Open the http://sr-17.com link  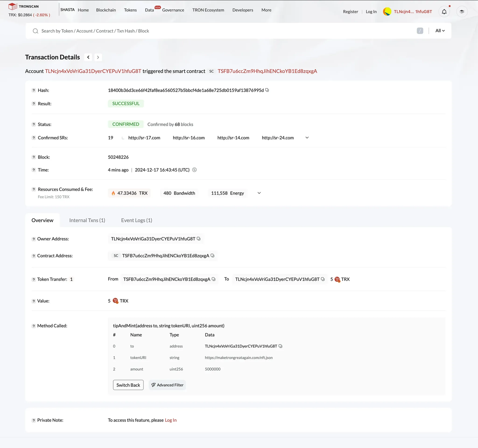point(144,138)
